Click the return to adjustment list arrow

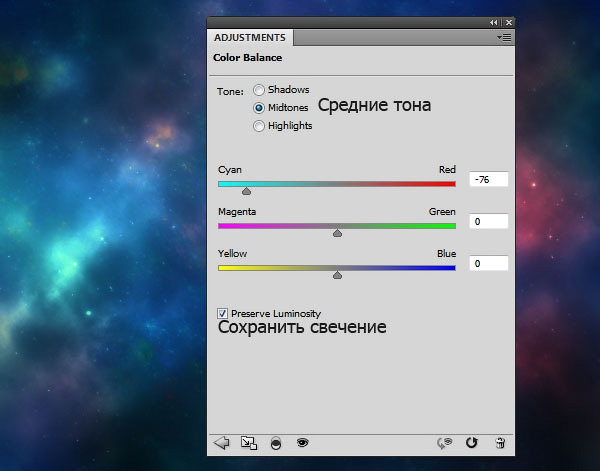pos(222,443)
